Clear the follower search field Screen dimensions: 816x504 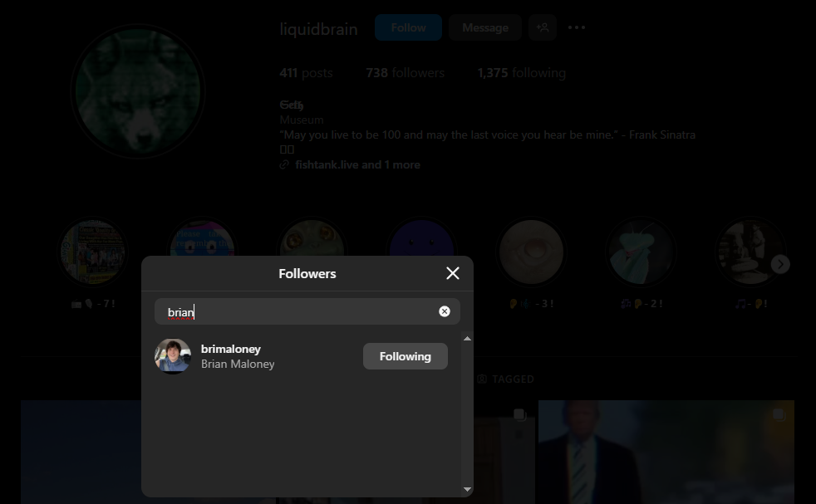(x=445, y=311)
